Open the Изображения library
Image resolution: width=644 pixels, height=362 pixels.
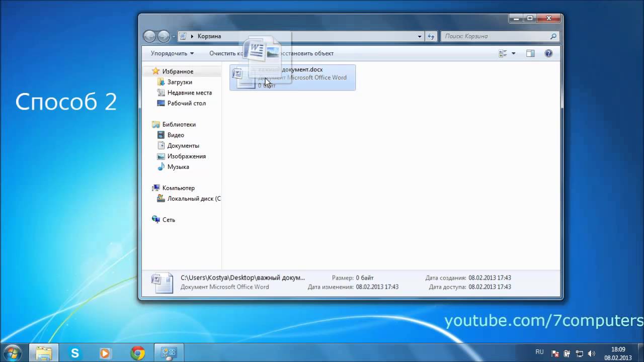187,156
